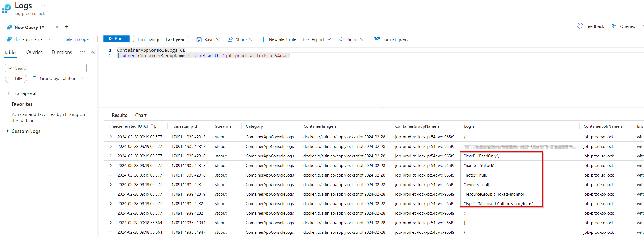Click the Select scope link

(x=76, y=39)
